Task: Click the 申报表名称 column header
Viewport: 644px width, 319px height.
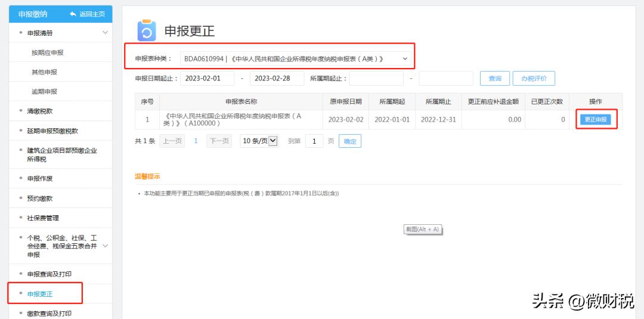Action: point(241,101)
